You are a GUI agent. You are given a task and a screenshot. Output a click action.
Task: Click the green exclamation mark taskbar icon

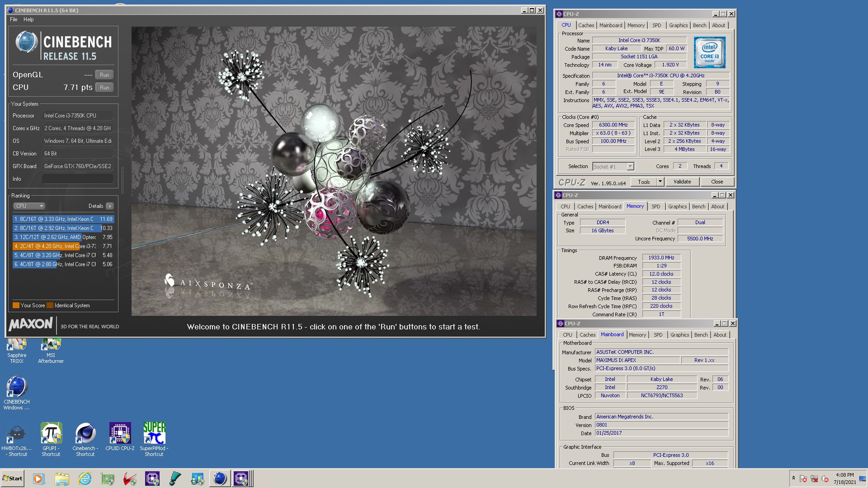[x=175, y=479]
